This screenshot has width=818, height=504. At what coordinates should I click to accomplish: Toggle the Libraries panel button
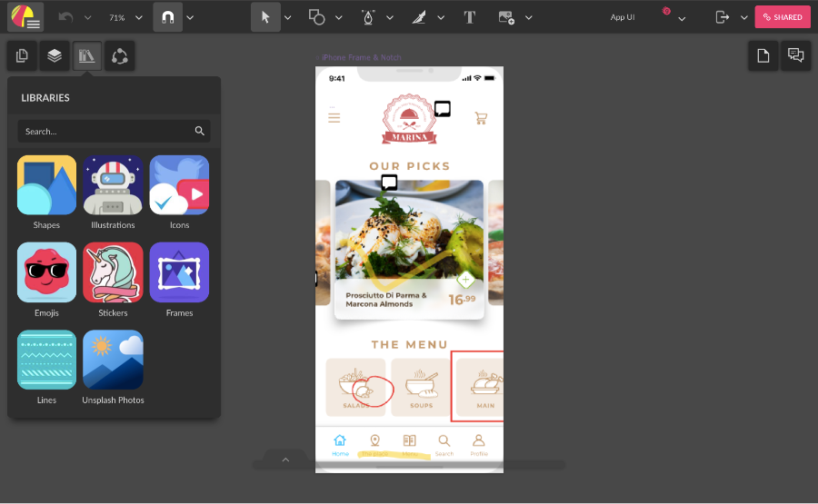click(x=87, y=56)
